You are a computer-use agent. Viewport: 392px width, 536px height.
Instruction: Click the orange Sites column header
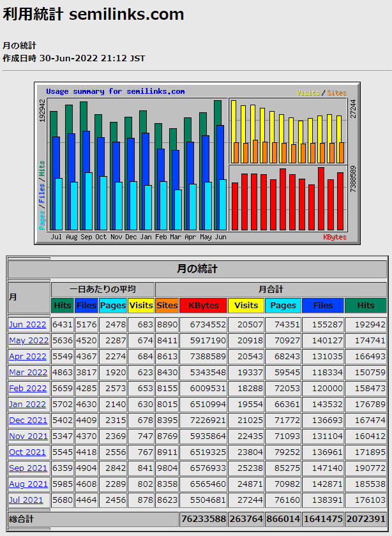click(x=167, y=306)
